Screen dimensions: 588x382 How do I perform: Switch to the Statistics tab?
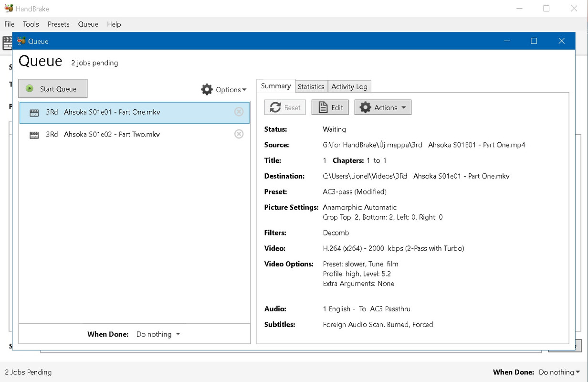(311, 86)
